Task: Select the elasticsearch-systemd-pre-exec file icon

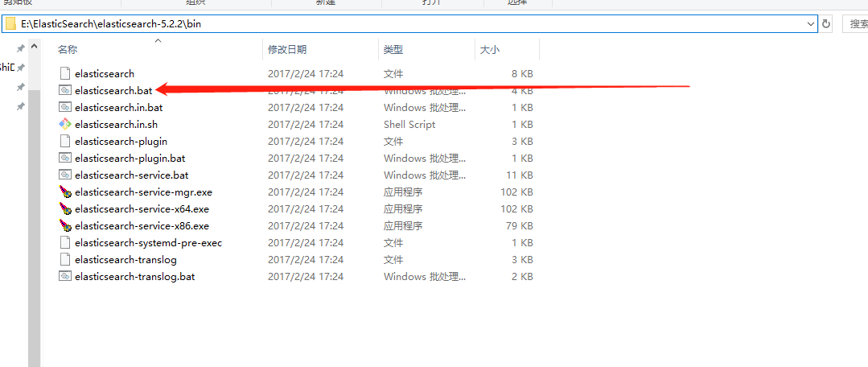Action: point(65,243)
